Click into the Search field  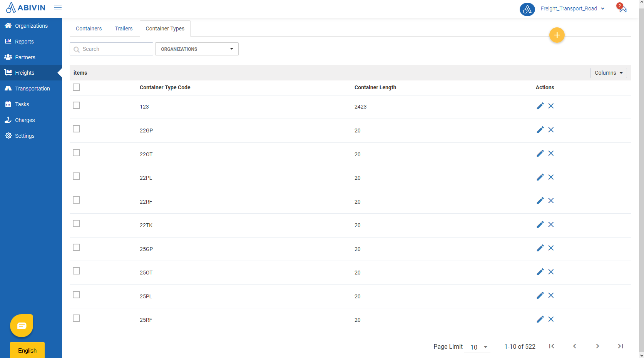pos(111,49)
